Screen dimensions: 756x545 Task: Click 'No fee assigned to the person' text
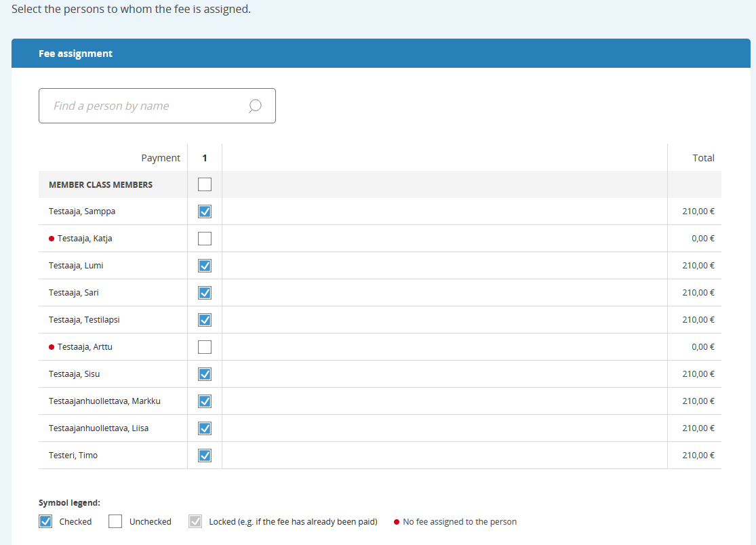coord(460,521)
